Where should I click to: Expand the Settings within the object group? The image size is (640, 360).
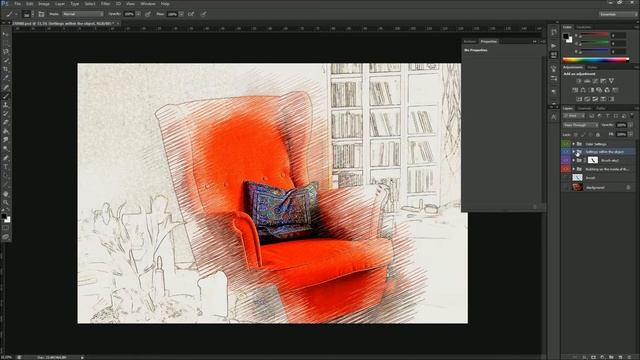573,152
